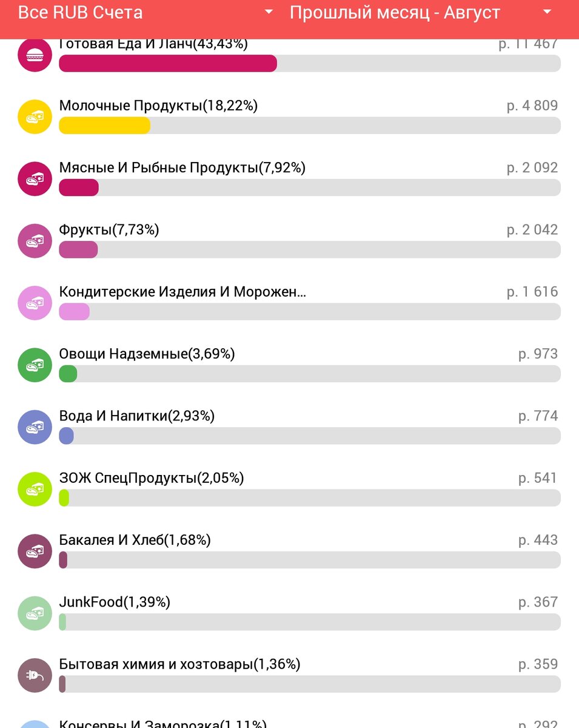Screen dimensions: 579x728
Task: Select the green Овощи Надземные icon
Action: point(35,365)
